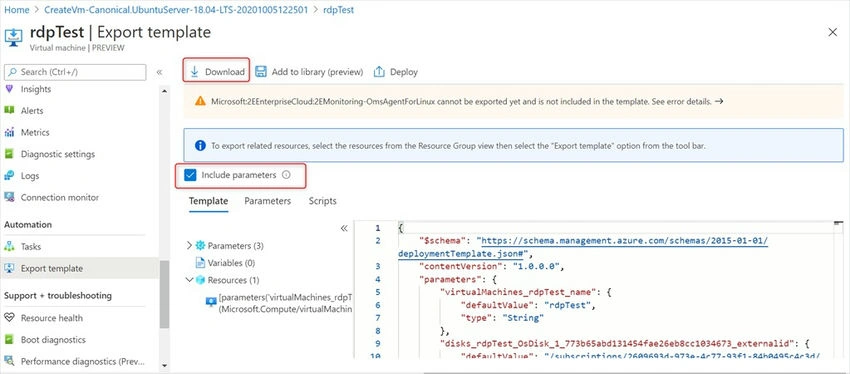Open Boot diagnostics
850x374 pixels.
point(53,340)
